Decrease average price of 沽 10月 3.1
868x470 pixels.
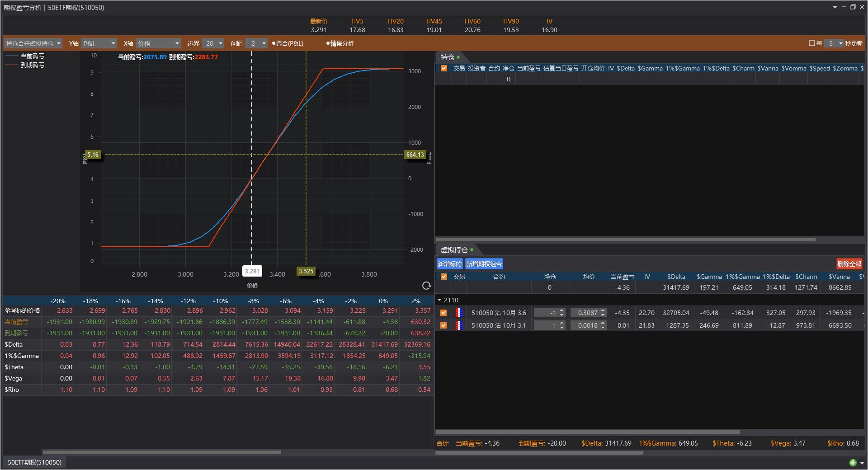pyautogui.click(x=603, y=328)
